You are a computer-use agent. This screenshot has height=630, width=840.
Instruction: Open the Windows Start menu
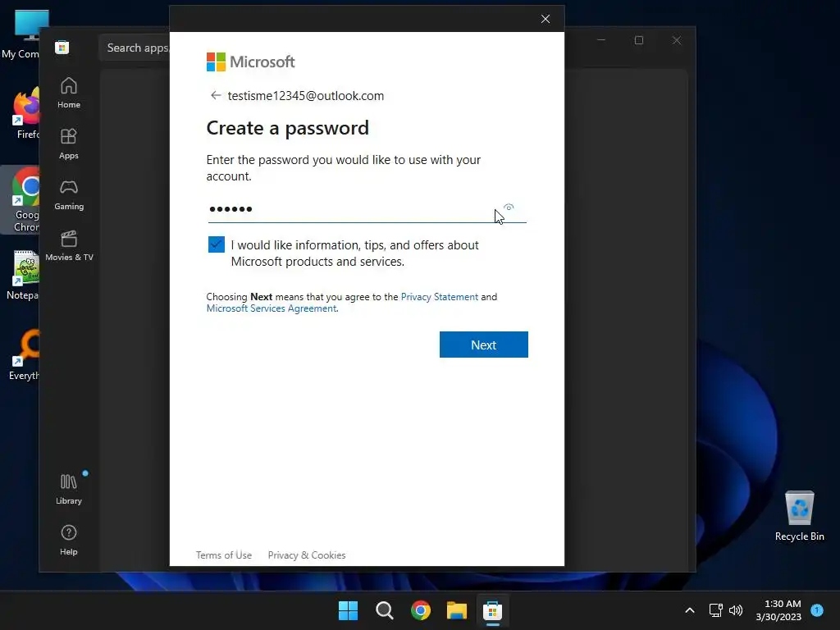pyautogui.click(x=348, y=610)
